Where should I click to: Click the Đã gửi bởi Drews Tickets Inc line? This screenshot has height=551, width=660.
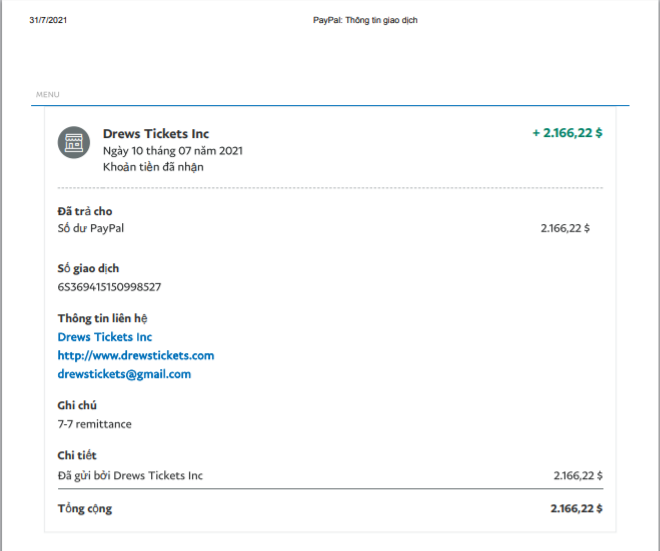pos(130,475)
